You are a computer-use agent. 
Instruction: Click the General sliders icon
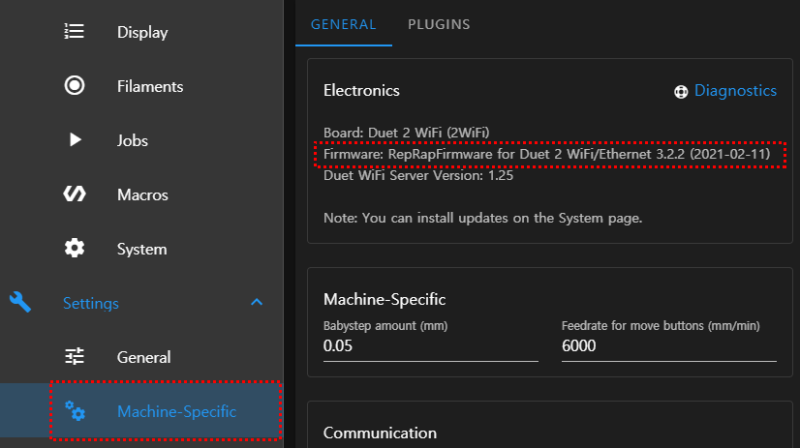[x=74, y=357]
